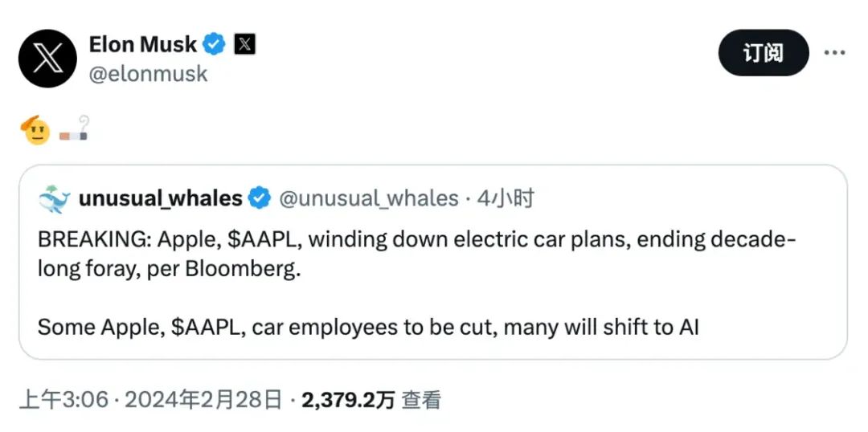Open the quoted tweet at "long foray, per Bloomberg"
Viewport: 868px width, 432px height.
(169, 270)
